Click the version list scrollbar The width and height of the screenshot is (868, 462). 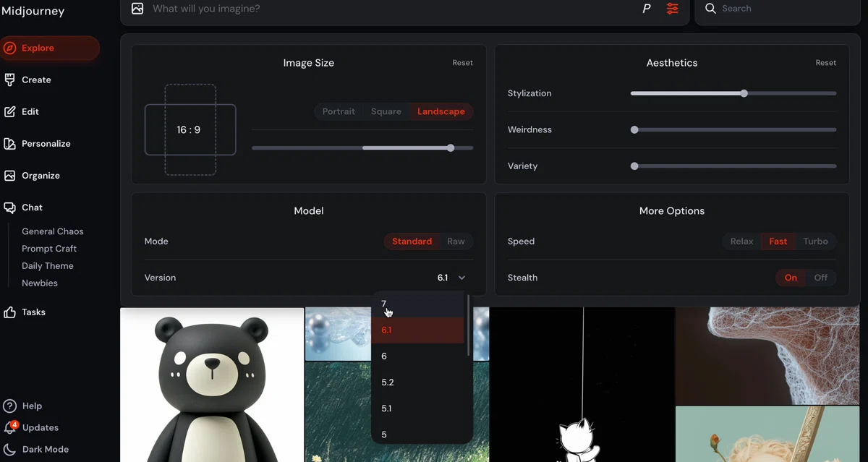pos(469,325)
